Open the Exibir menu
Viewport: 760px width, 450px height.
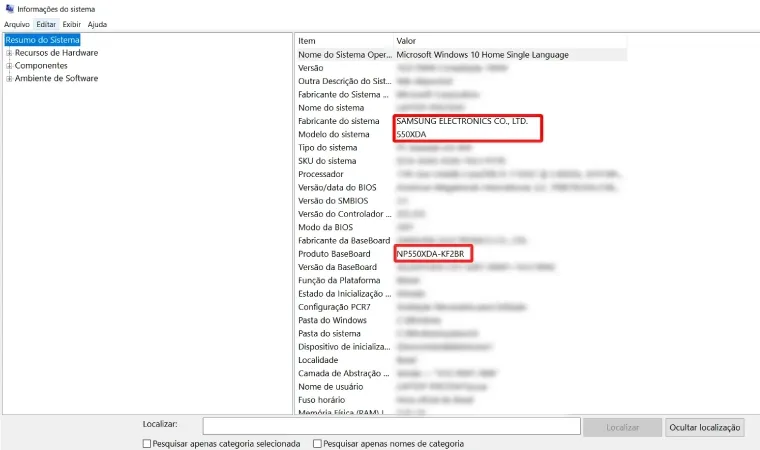pyautogui.click(x=72, y=24)
